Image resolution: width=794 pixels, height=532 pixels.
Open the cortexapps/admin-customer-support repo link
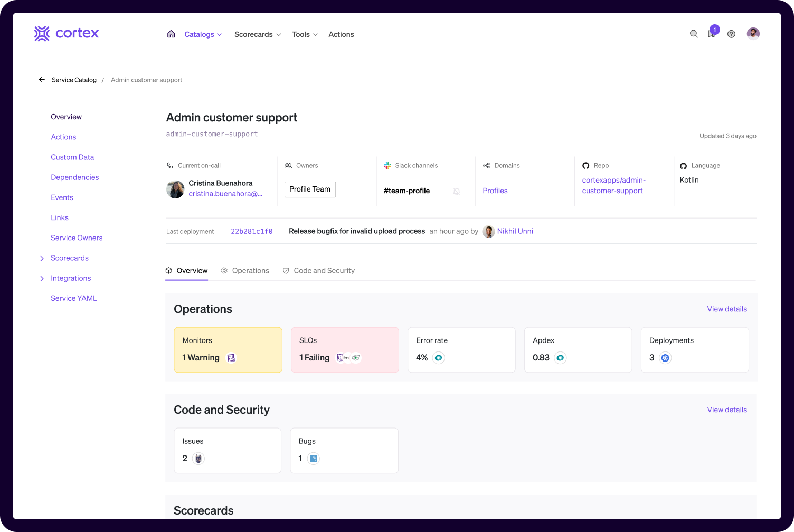coord(613,185)
